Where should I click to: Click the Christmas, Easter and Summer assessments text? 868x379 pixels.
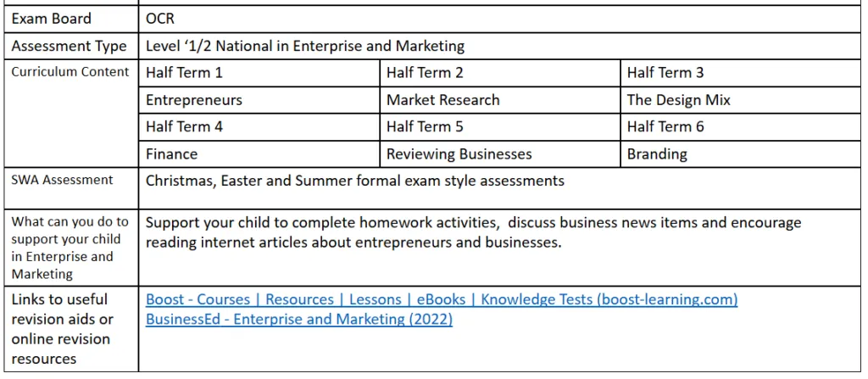click(x=355, y=181)
